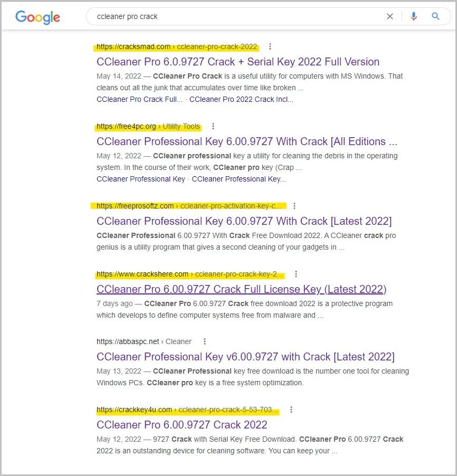Open the CCleaner Pro Full License Key result
457x476 pixels.
[241, 289]
